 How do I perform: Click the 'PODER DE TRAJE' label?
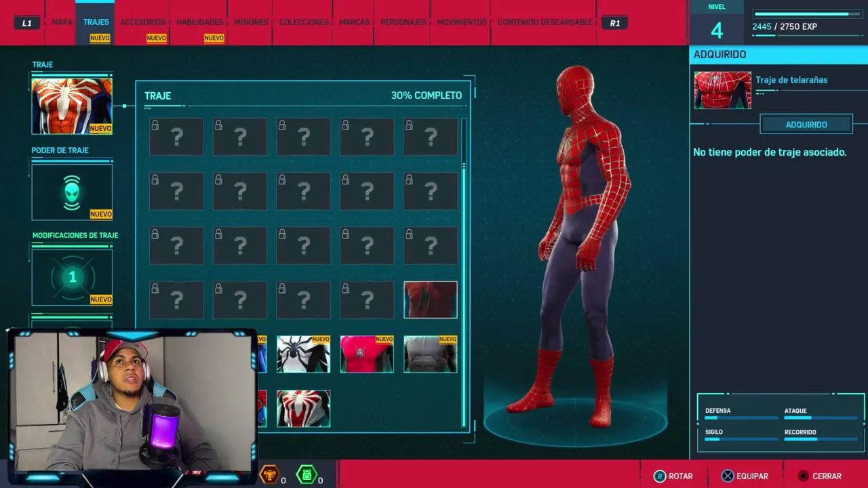60,150
